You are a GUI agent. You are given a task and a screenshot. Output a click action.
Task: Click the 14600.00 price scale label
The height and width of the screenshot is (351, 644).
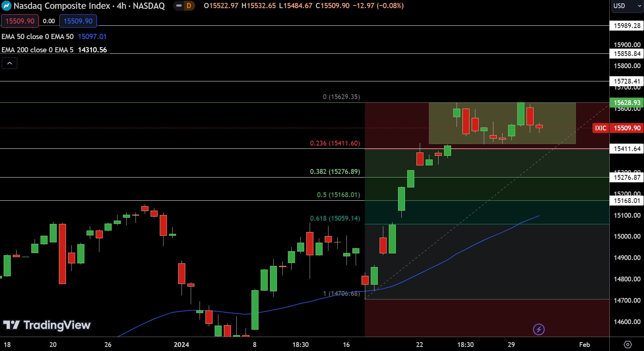pos(627,322)
